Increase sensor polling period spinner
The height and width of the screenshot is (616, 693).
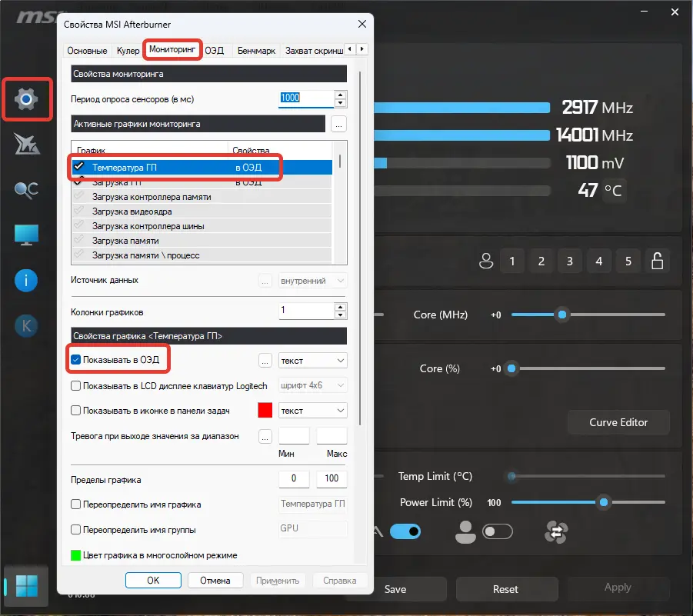340,95
